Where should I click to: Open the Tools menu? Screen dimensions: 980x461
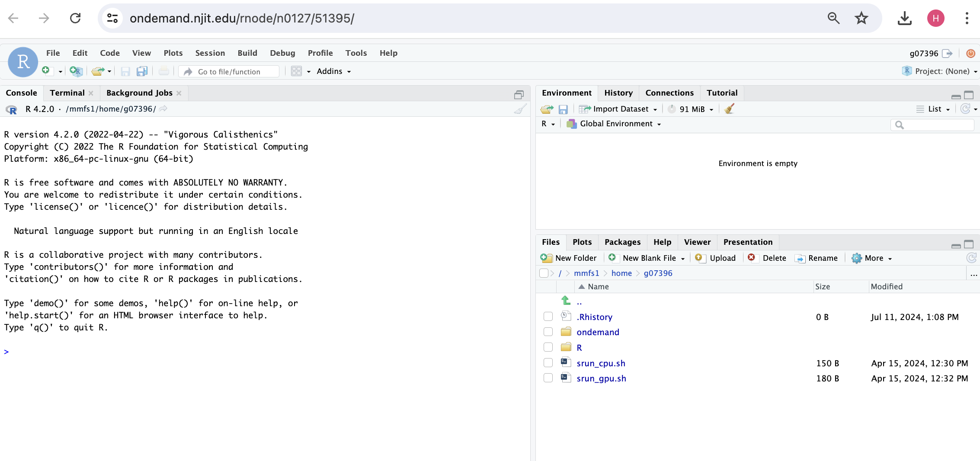point(356,53)
